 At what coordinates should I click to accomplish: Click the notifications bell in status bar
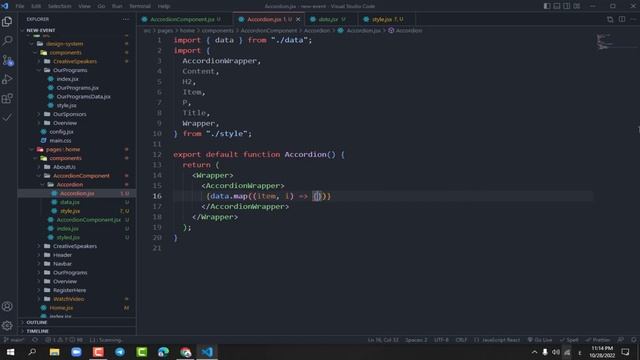point(633,340)
